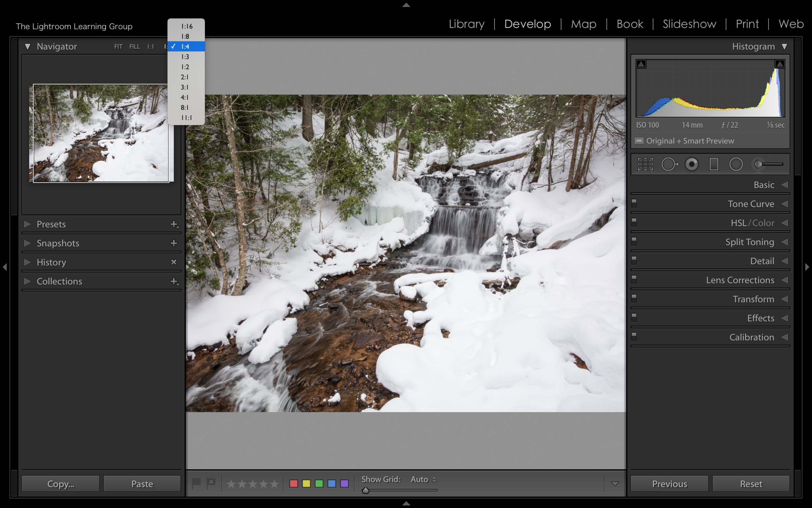Click the grid size slider handle
Image resolution: width=812 pixels, height=508 pixels.
365,490
